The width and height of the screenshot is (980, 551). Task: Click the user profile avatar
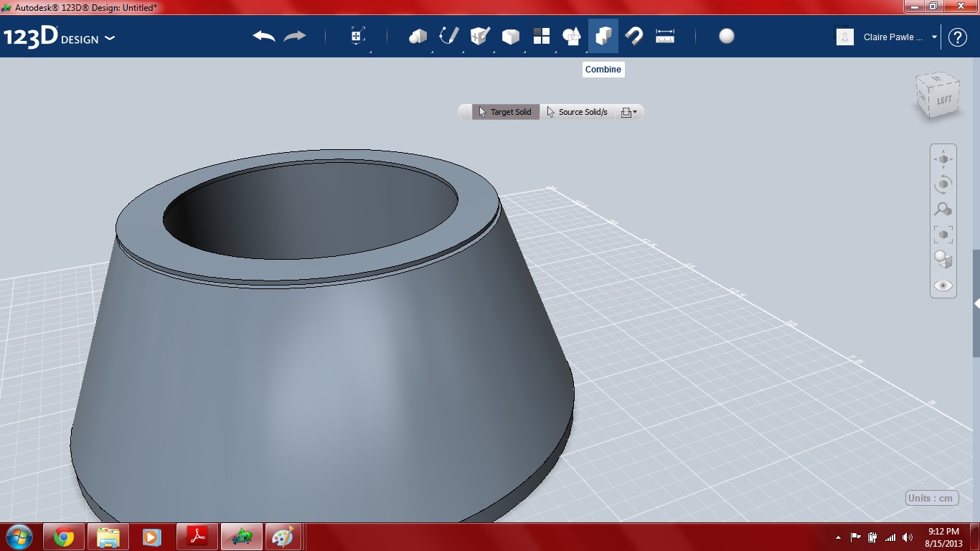(845, 37)
